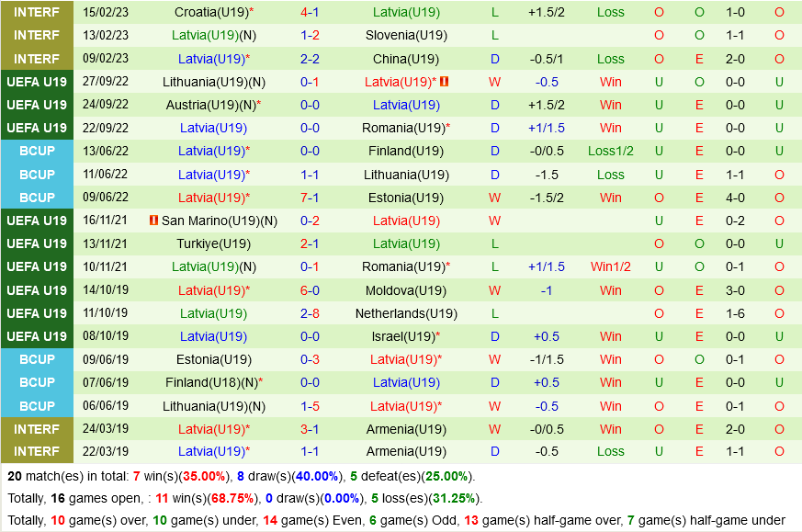The height and width of the screenshot is (532, 802).
Task: Open the 7-1 score versus Estonia(U19)
Action: tap(310, 198)
